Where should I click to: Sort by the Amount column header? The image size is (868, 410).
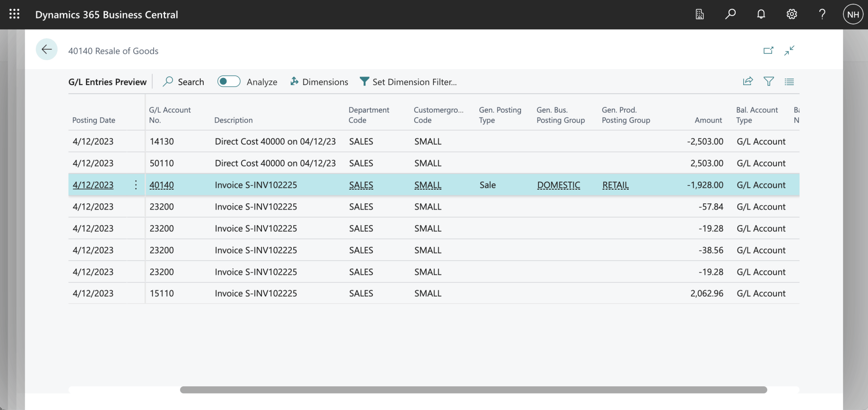point(708,120)
